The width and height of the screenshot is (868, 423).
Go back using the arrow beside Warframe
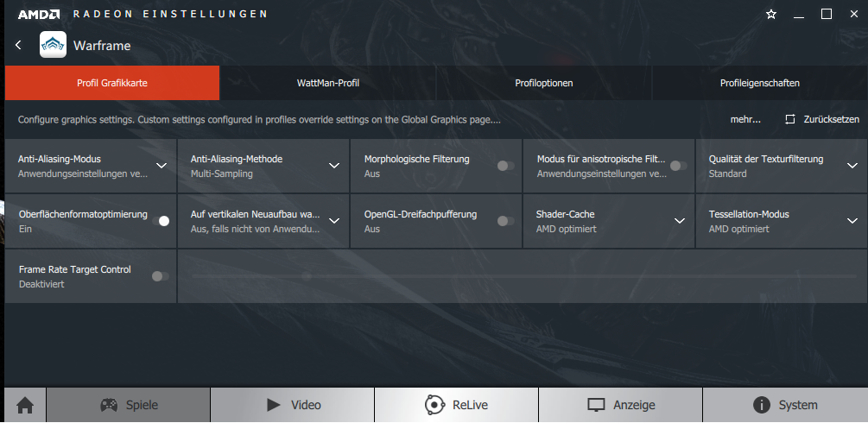[18, 45]
